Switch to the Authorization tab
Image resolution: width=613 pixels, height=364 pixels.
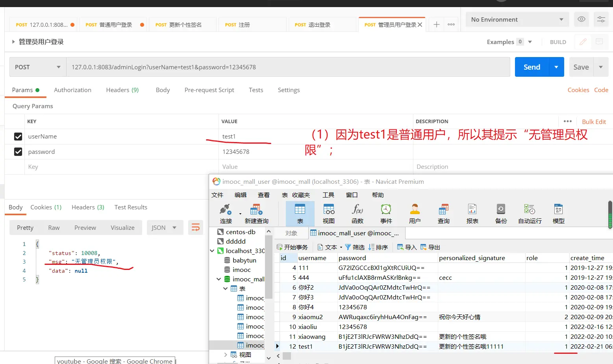coord(72,90)
